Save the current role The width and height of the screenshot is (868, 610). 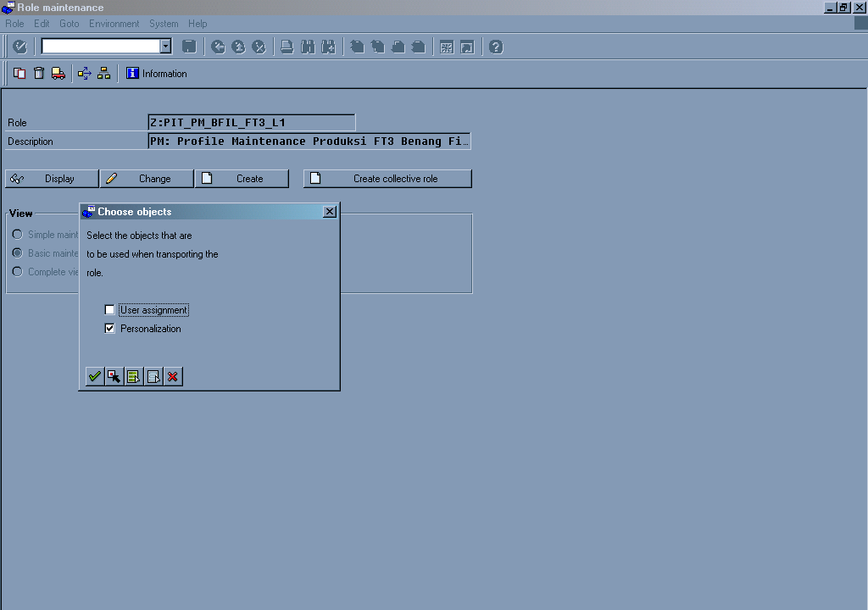[188, 47]
